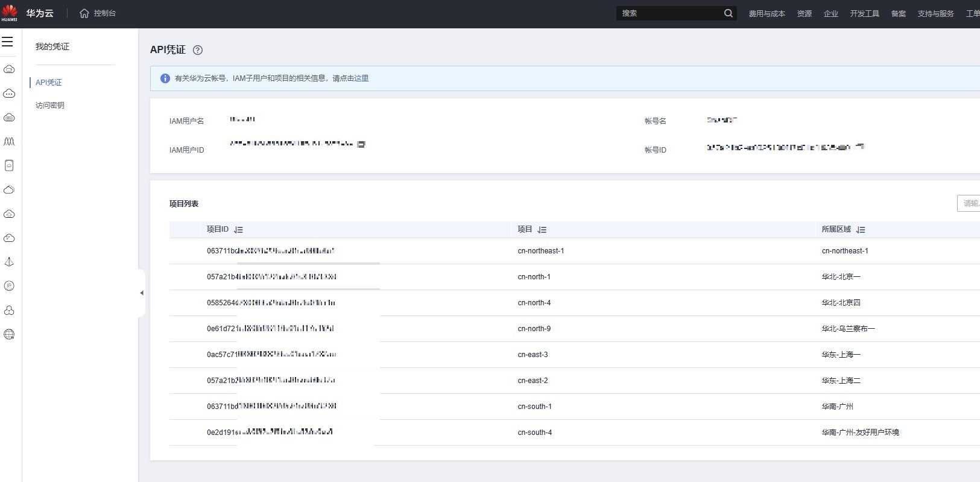Select cn-east-3 project cell
Screen dimensions: 980x482
tap(533, 355)
